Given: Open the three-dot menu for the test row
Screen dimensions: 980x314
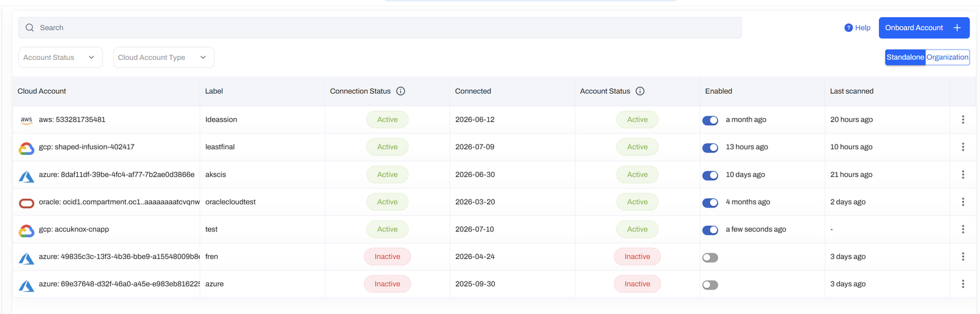Looking at the screenshot, I should [963, 229].
